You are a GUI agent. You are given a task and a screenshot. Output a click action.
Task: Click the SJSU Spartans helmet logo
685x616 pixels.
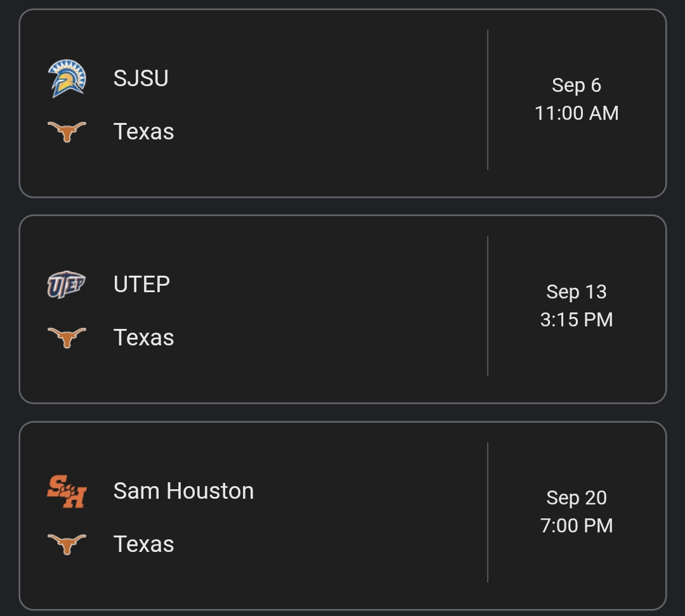(x=67, y=78)
